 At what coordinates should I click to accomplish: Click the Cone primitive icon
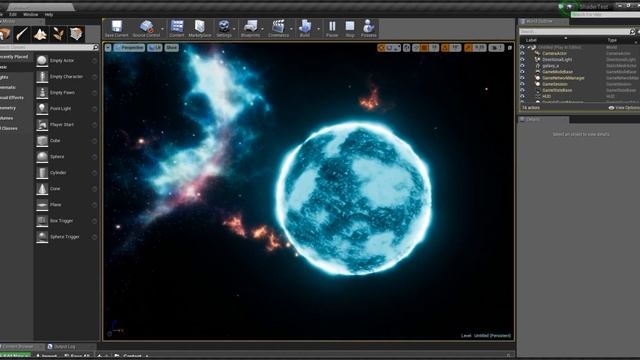tap(42, 189)
